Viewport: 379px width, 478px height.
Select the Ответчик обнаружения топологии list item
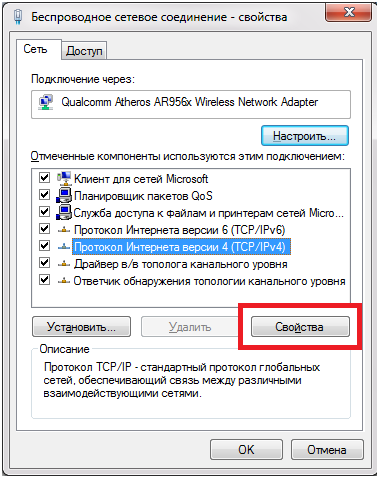(209, 281)
